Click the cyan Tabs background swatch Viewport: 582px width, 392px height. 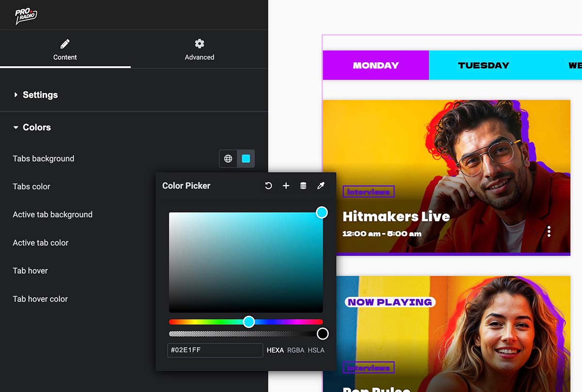[246, 158]
